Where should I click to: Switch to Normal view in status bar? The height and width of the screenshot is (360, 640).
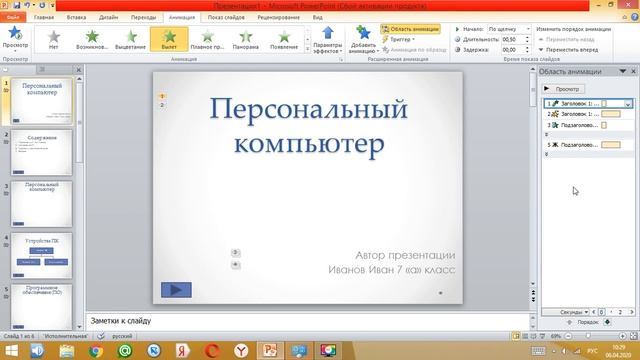click(x=516, y=336)
